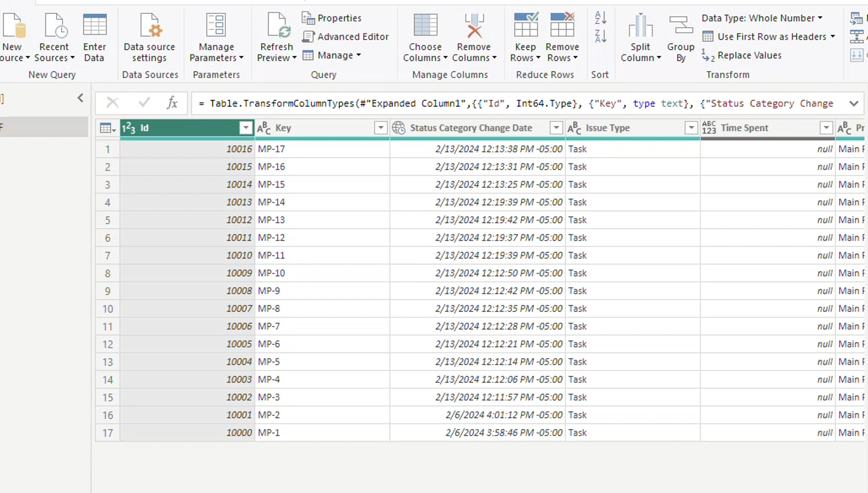
Task: Select row number 4
Action: (x=108, y=202)
